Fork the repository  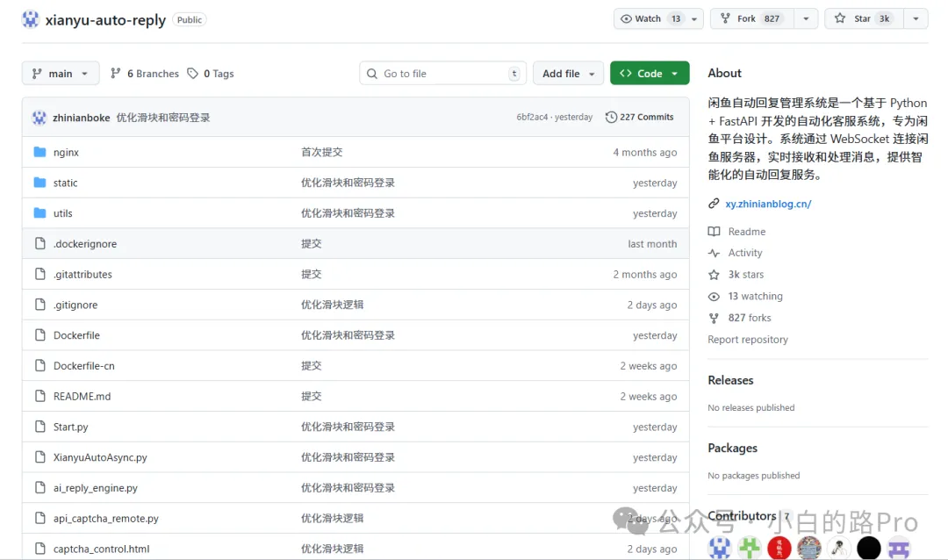752,18
